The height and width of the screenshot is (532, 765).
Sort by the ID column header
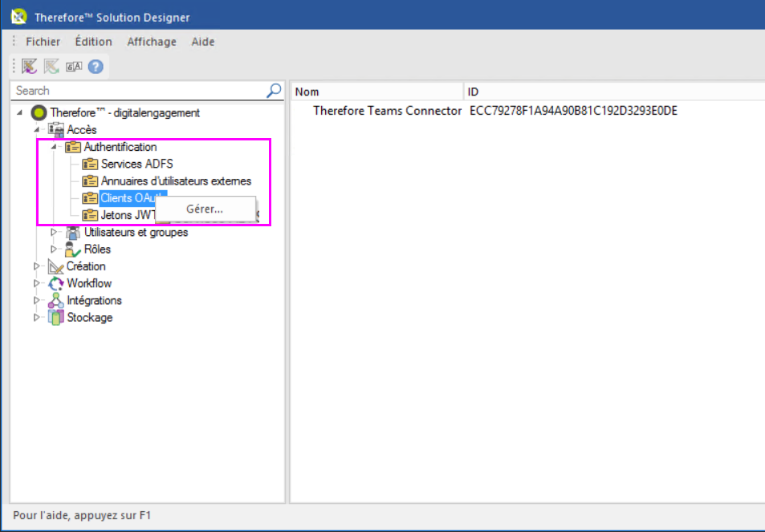[614, 91]
